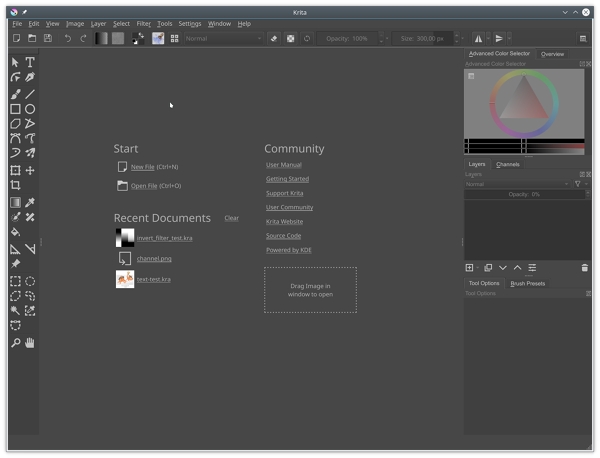The image size is (600, 458).
Task: Expand the add layer dropdown arrow
Action: [478, 268]
